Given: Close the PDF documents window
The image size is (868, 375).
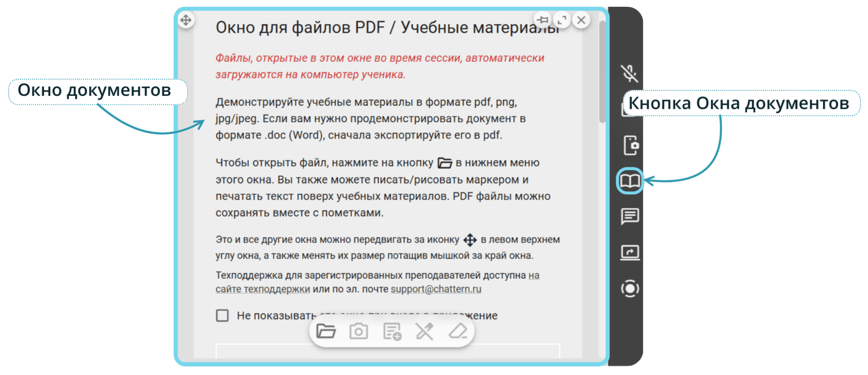Looking at the screenshot, I should (x=581, y=20).
